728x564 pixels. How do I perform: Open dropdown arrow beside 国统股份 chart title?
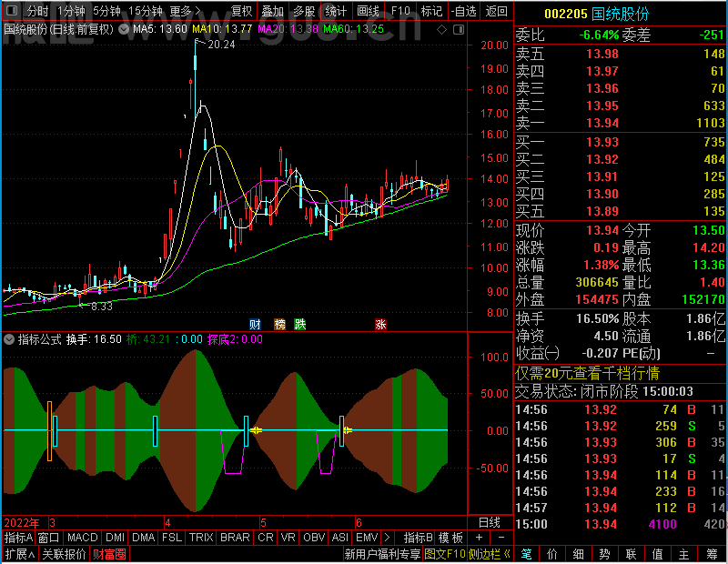point(123,29)
